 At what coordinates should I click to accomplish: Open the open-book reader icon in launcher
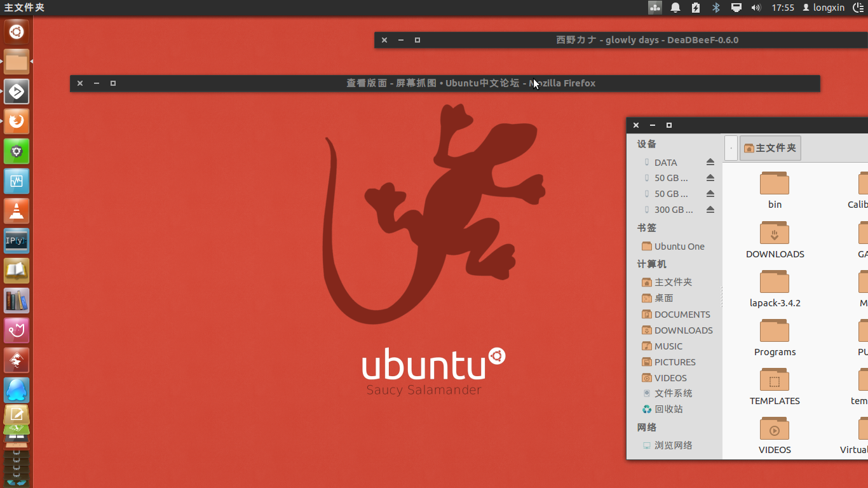17,271
